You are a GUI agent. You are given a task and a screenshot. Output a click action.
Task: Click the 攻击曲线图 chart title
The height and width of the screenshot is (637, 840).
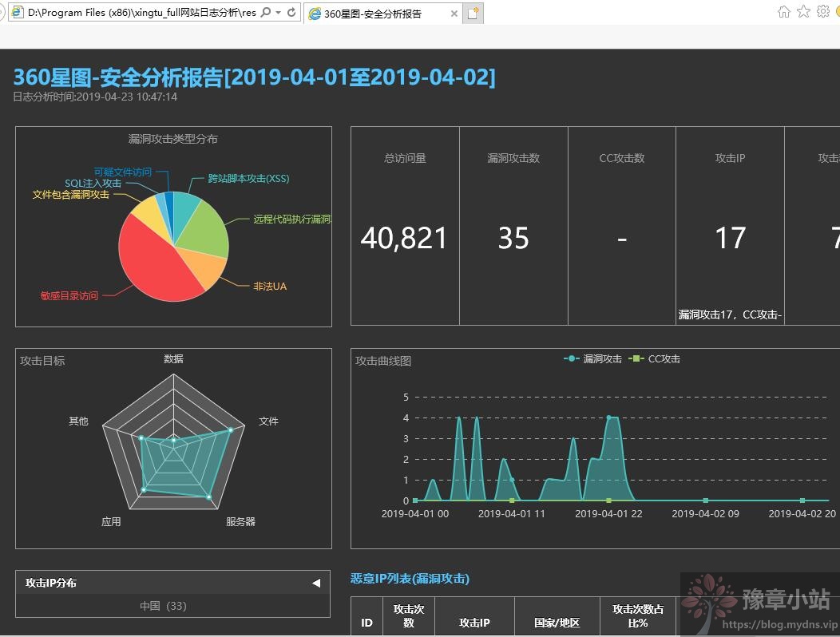tap(383, 361)
